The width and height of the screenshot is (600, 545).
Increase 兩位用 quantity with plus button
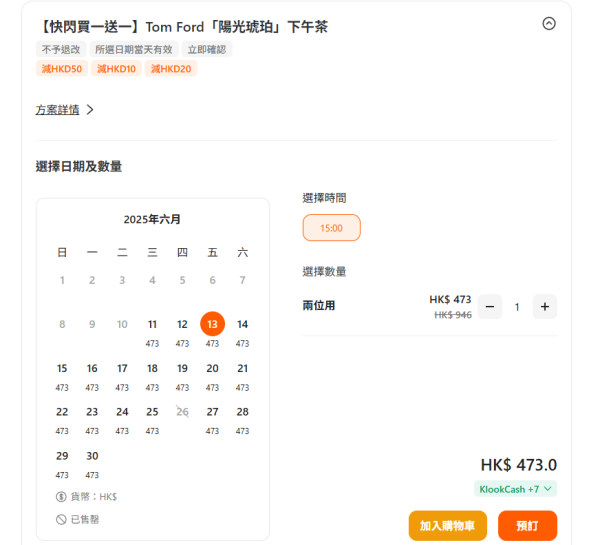point(545,307)
